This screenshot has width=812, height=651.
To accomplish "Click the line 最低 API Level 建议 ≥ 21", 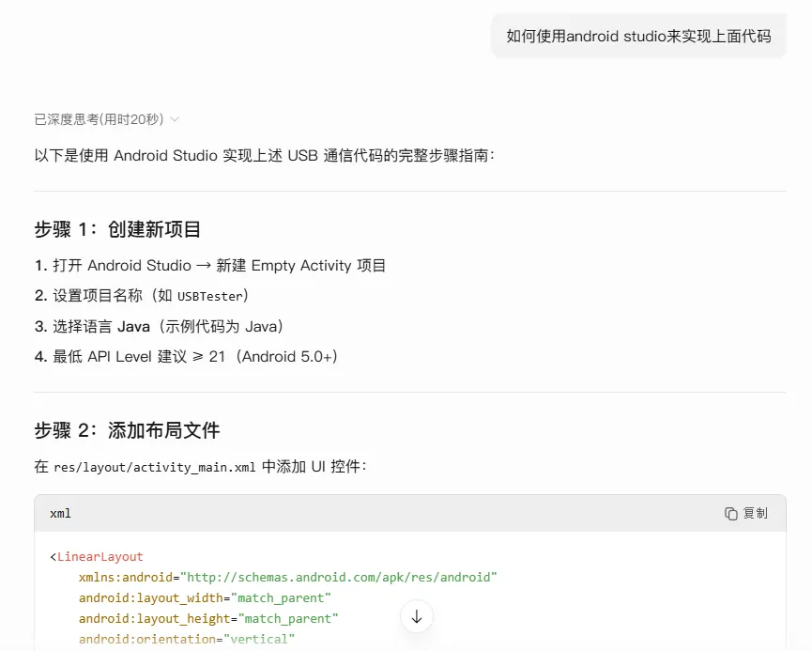I will (x=187, y=357).
